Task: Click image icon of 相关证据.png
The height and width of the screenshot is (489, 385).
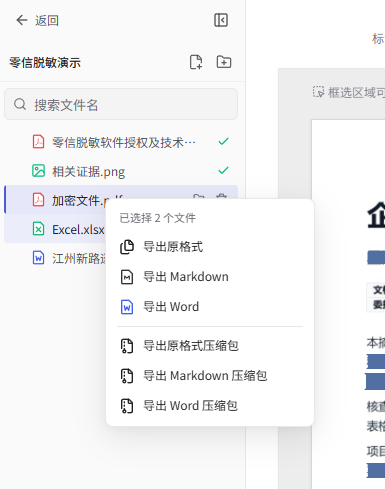Action: click(38, 171)
